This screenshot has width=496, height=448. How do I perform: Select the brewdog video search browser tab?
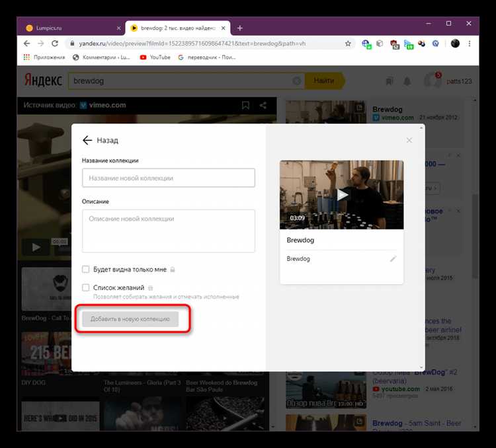pos(178,28)
